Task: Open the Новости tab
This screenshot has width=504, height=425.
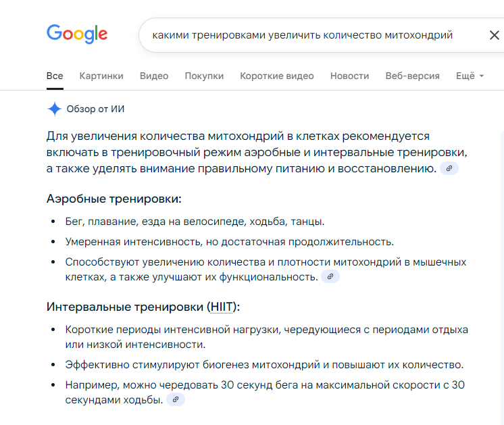Action: (350, 76)
